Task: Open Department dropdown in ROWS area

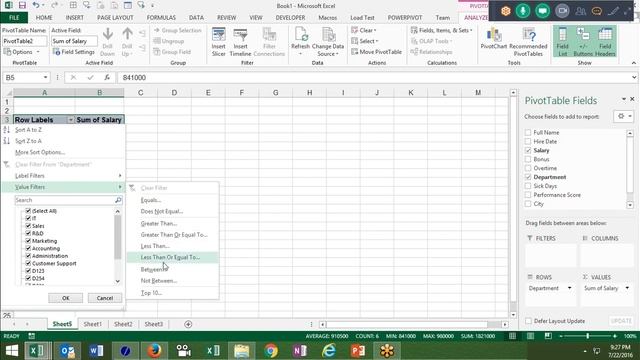Action: [569, 288]
